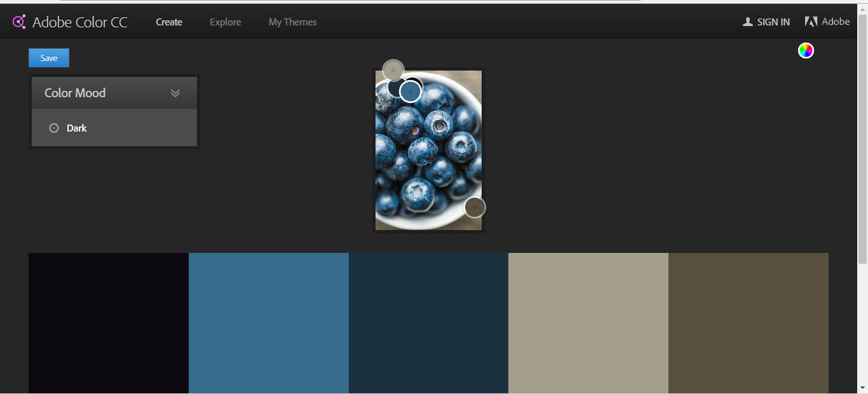Click the Save button
Screen dimensions: 868x394
tap(49, 58)
